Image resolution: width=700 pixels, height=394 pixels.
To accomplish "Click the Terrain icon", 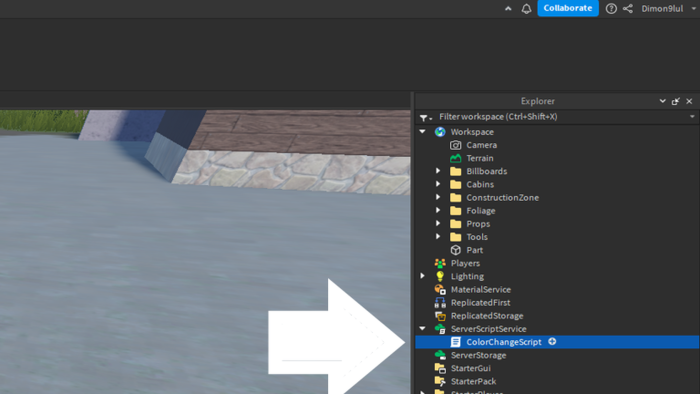I will (x=455, y=158).
